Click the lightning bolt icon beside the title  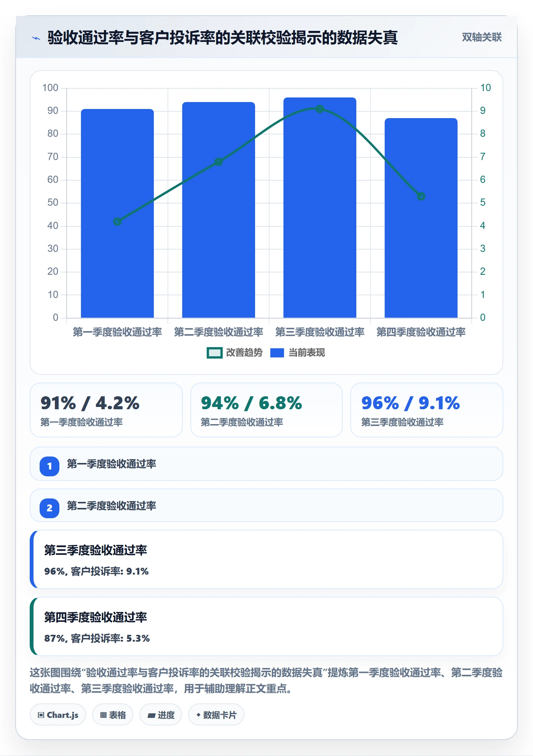pyautogui.click(x=36, y=38)
